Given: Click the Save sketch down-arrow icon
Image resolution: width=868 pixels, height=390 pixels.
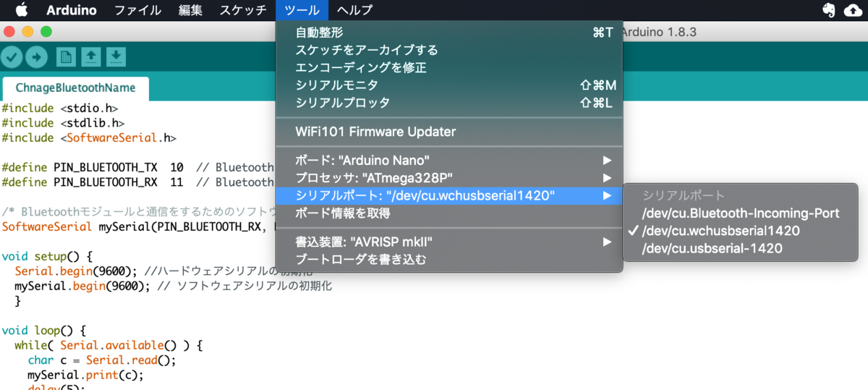Looking at the screenshot, I should [116, 56].
